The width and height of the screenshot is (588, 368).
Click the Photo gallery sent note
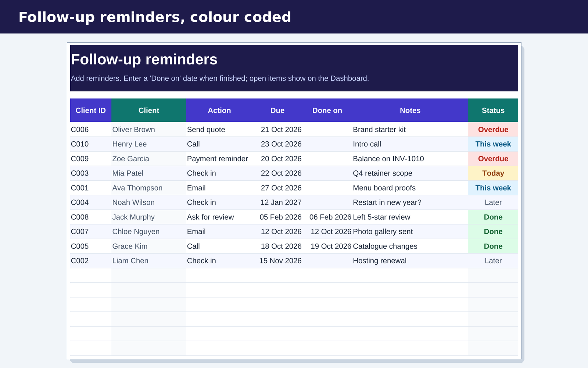point(410,231)
